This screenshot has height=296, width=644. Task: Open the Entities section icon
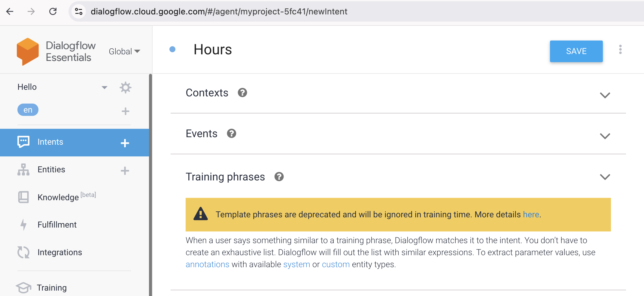tap(23, 170)
